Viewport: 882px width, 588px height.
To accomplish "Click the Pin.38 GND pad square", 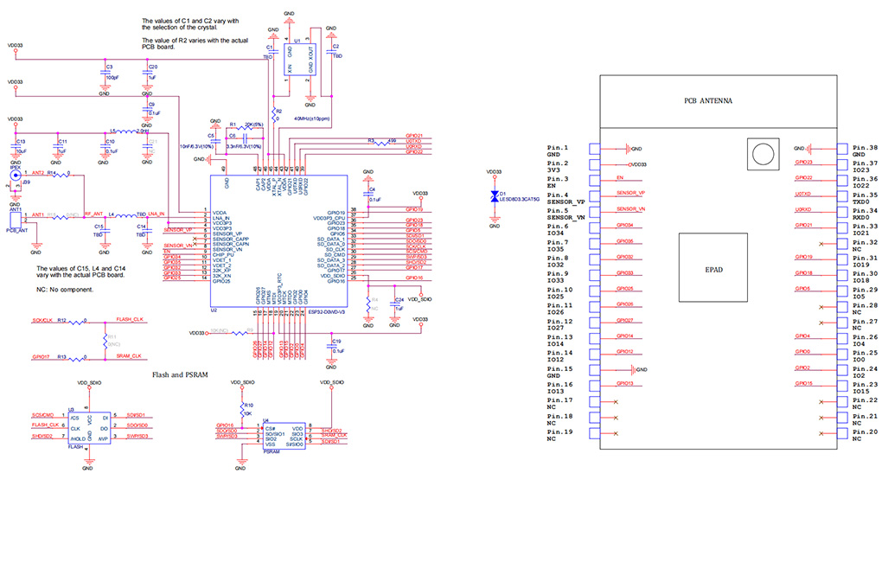I will 842,149.
